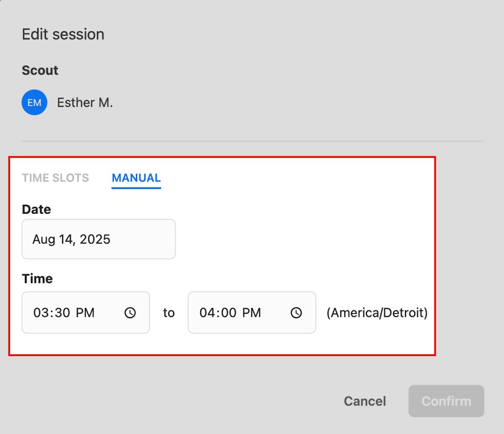Select the end time minutes "00"

pos(229,313)
